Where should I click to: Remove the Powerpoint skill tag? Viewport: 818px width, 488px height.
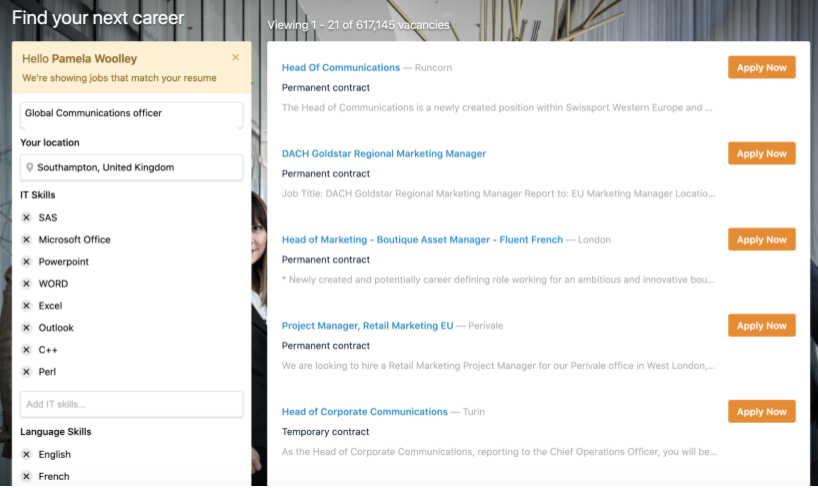(27, 262)
